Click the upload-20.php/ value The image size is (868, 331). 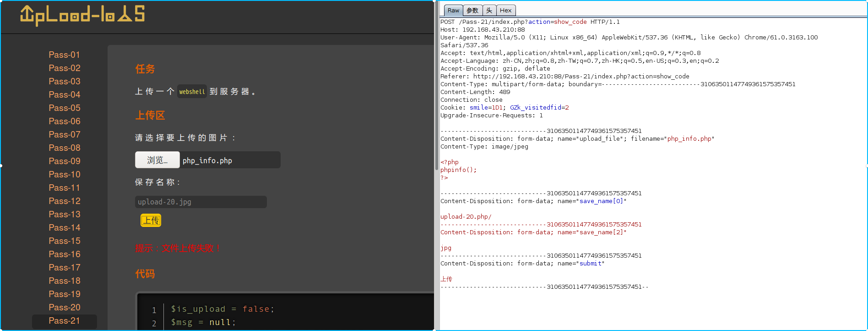click(466, 217)
